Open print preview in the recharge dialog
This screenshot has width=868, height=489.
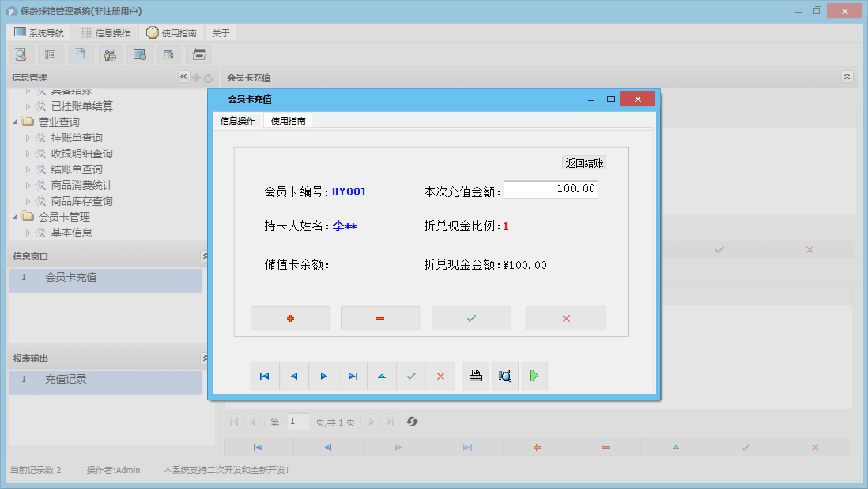click(x=505, y=376)
